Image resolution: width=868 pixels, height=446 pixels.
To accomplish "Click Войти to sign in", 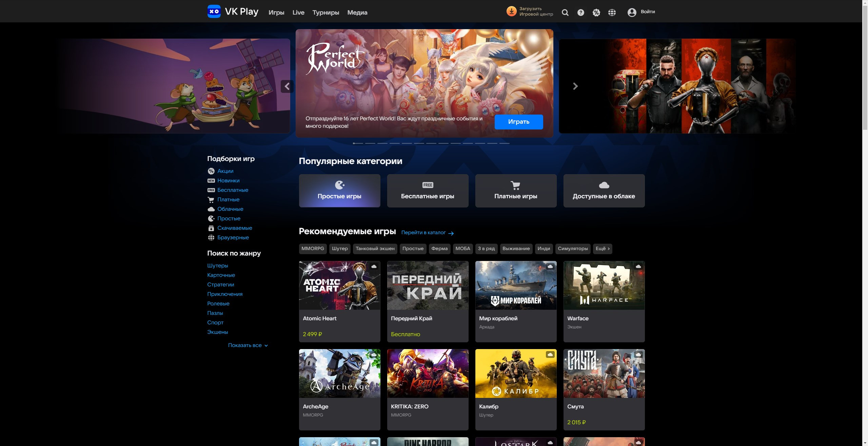I will coord(648,12).
